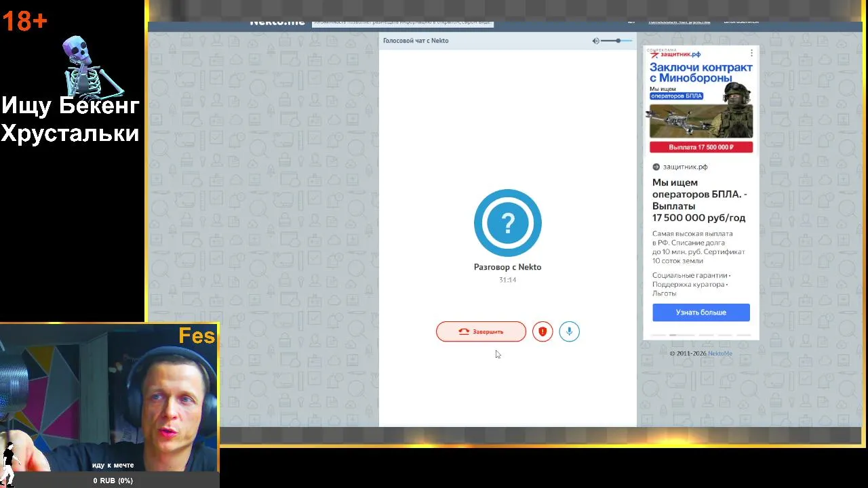Viewport: 868px width, 488px height.
Task: Open the ad options three-dot menu
Action: coord(751,53)
